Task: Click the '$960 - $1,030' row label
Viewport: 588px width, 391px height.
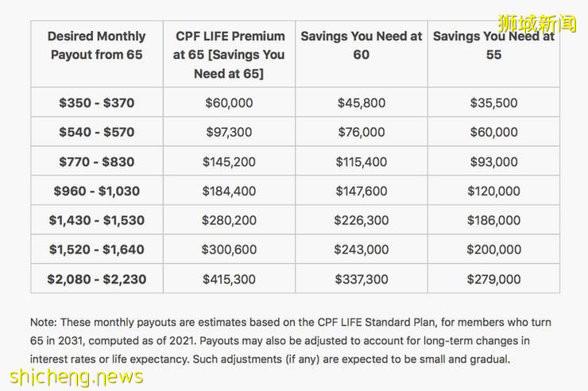Action: (97, 191)
